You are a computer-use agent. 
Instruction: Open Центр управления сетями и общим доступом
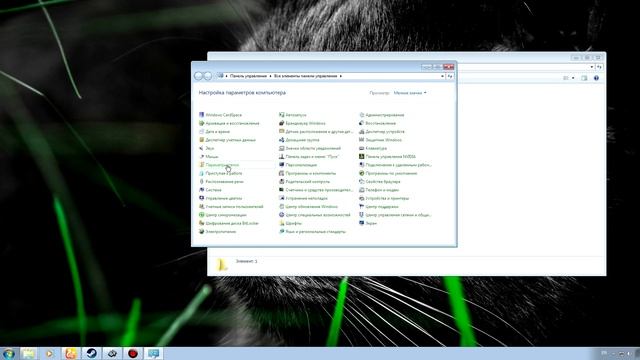(x=395, y=215)
